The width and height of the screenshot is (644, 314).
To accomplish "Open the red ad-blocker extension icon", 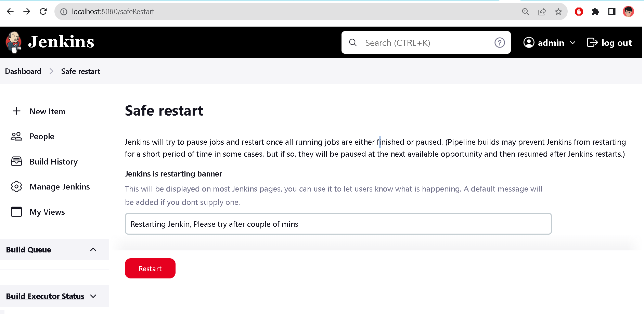I will pos(579,12).
